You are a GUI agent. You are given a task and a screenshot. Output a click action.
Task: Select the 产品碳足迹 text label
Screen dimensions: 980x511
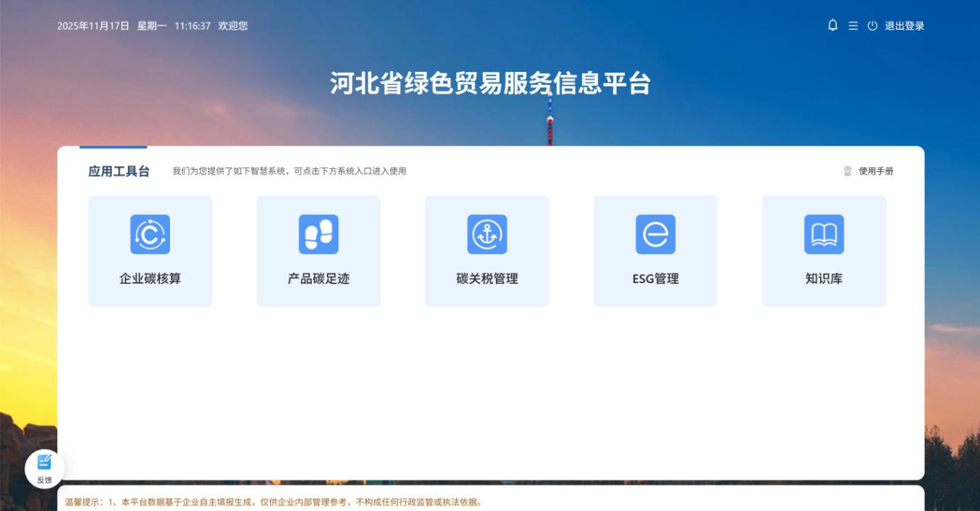pos(318,279)
